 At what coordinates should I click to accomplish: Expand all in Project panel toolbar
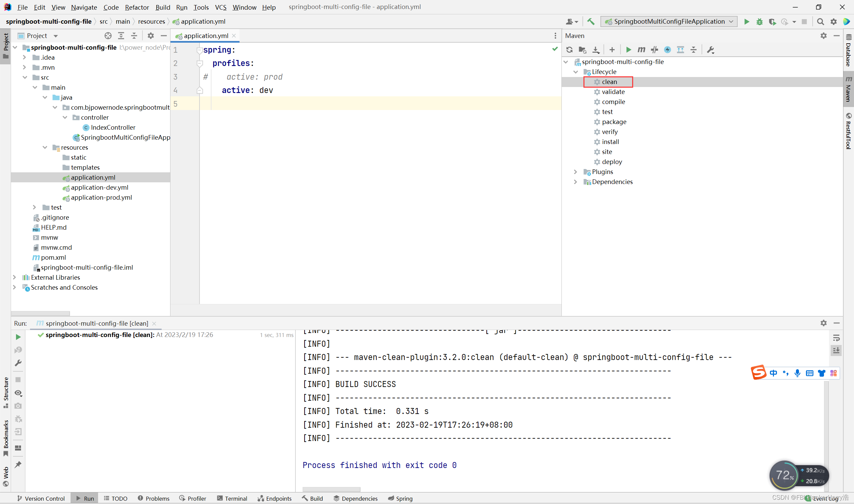pos(121,36)
